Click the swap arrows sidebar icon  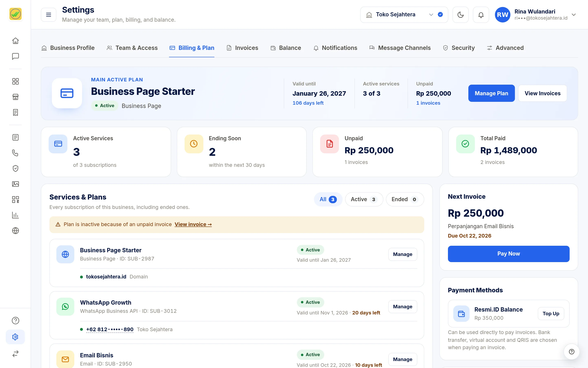click(x=15, y=354)
